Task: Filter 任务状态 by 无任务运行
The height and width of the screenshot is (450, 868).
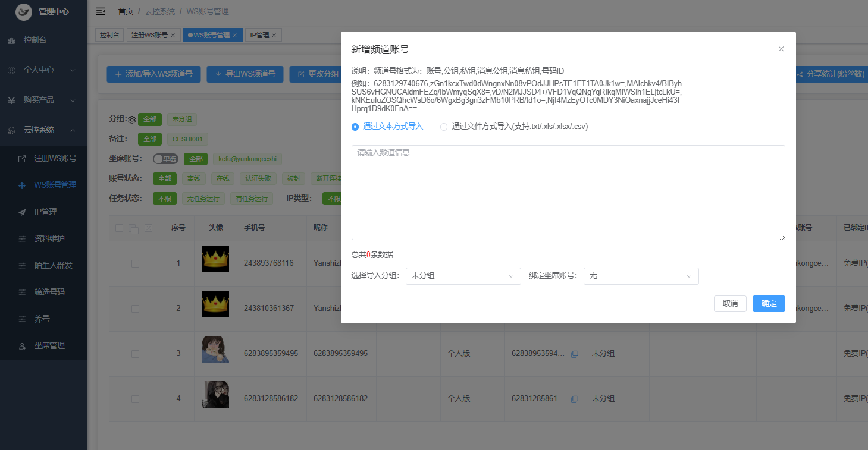Action: click(x=203, y=199)
